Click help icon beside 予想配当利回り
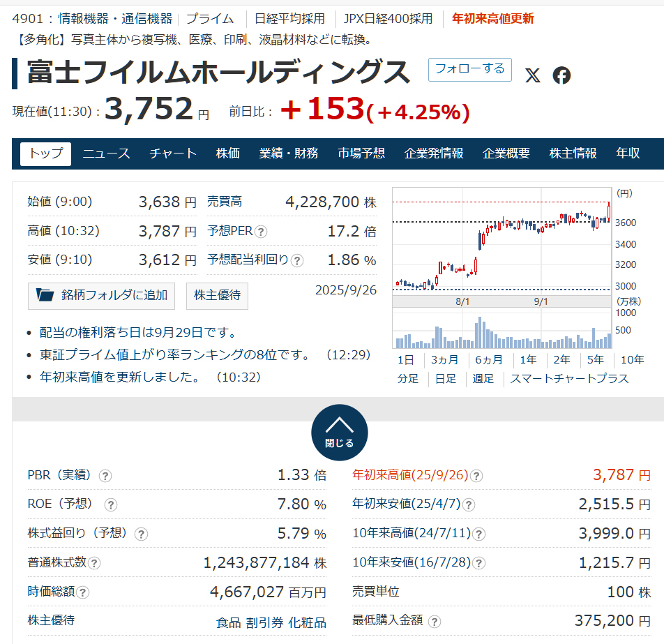 point(297,260)
